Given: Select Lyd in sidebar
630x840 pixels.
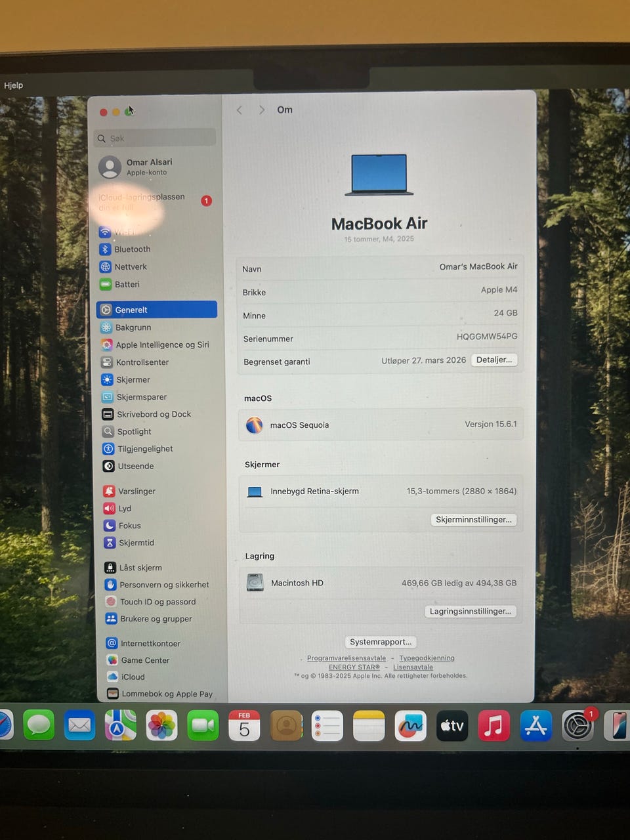Looking at the screenshot, I should [x=117, y=509].
